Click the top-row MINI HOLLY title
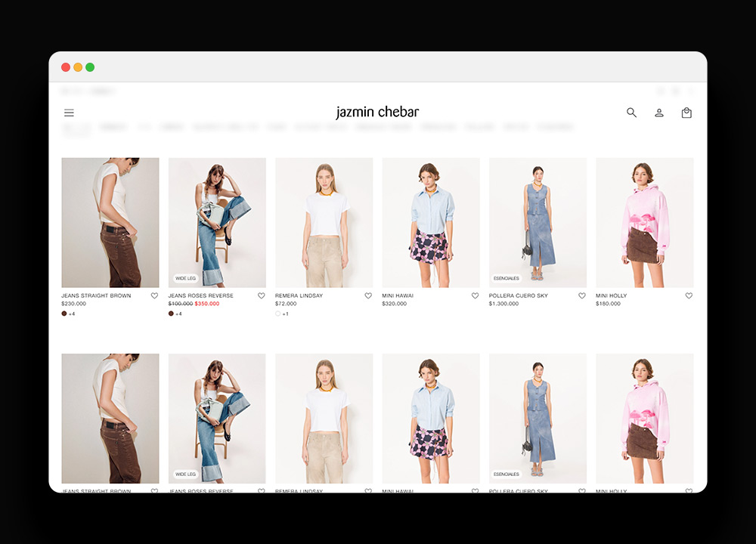Screen dimensions: 756x544 (612, 295)
